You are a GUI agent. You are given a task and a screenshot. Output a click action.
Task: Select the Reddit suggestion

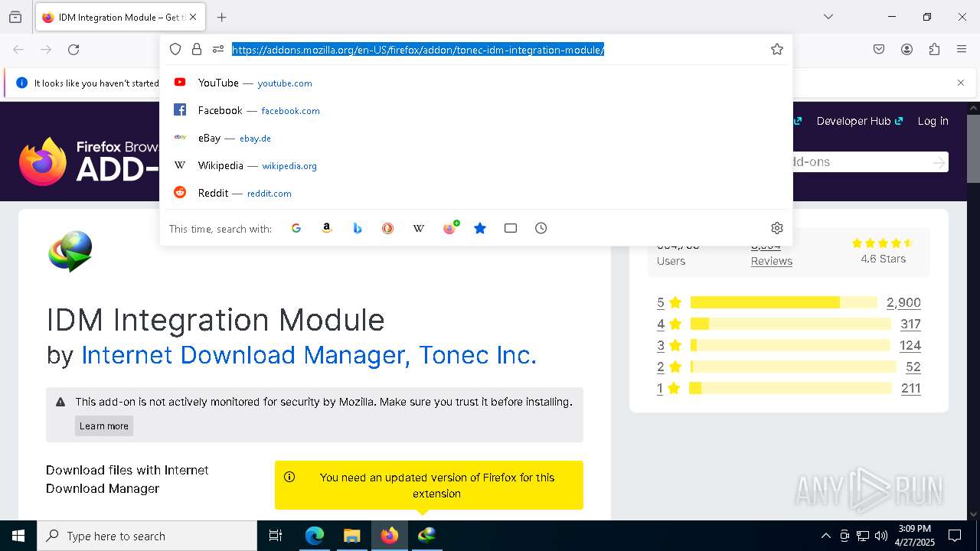point(476,193)
